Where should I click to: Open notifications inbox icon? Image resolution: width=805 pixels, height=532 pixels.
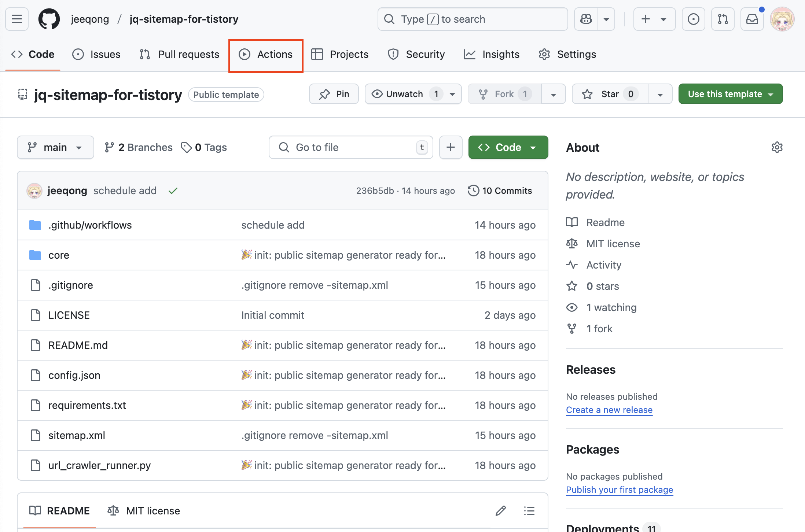[x=752, y=19]
